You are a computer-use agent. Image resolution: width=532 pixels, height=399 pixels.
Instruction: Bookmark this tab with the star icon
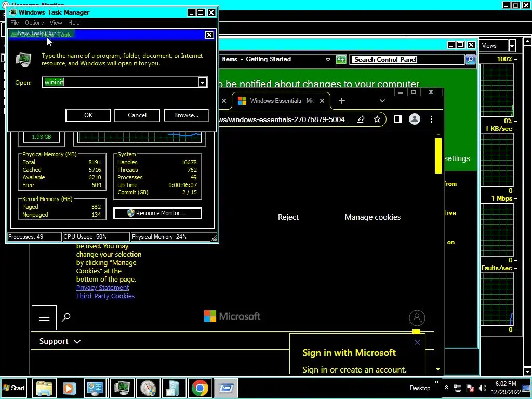[x=377, y=119]
